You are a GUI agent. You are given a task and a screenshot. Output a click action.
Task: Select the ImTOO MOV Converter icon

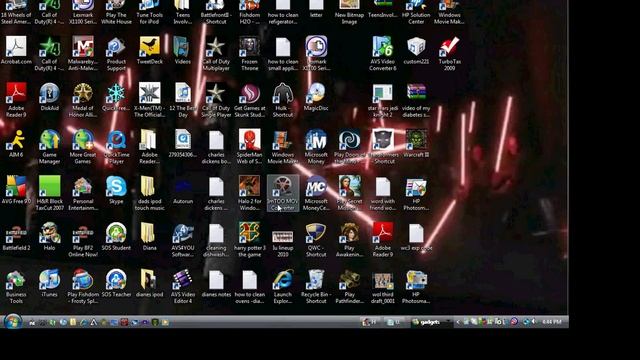coord(283,193)
